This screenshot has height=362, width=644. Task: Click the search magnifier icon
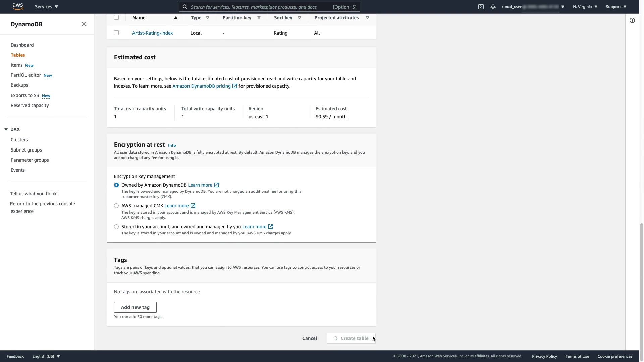point(185,7)
